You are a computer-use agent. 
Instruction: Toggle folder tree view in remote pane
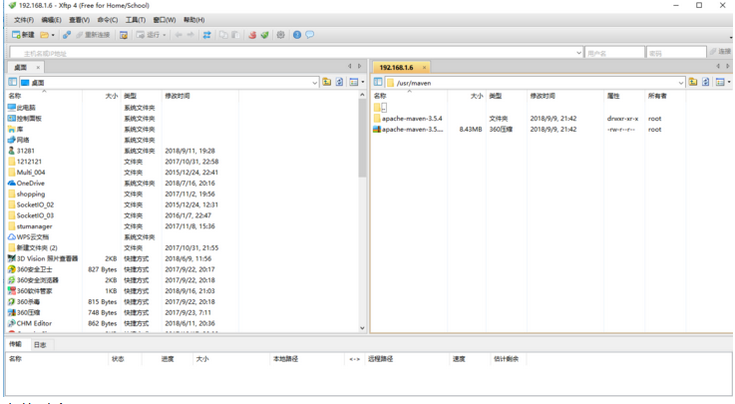(378, 82)
